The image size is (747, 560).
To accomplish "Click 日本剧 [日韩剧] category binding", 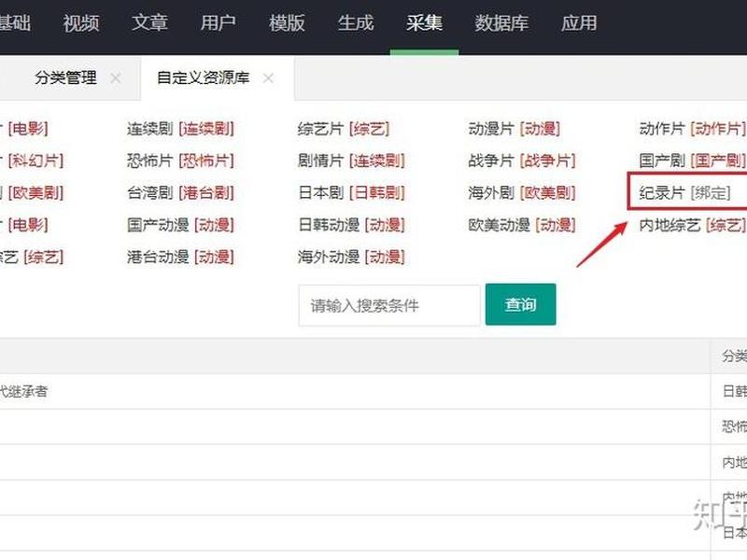I will click(x=351, y=193).
